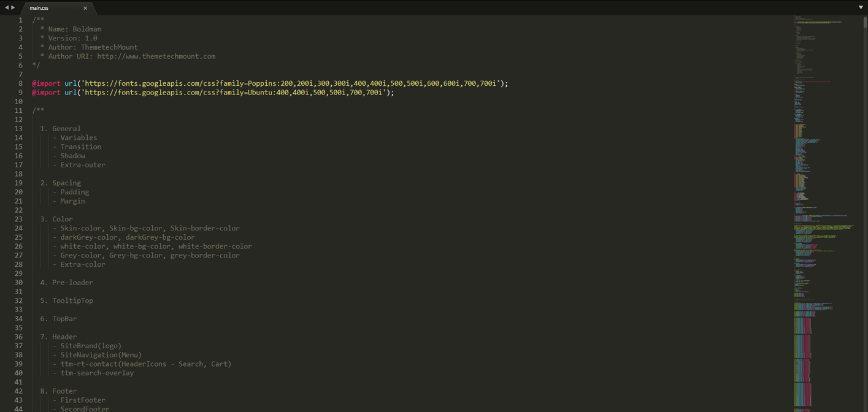The height and width of the screenshot is (412, 868).
Task: Click the '- SiteNavigation(Menu)' entry
Action: 97,355
